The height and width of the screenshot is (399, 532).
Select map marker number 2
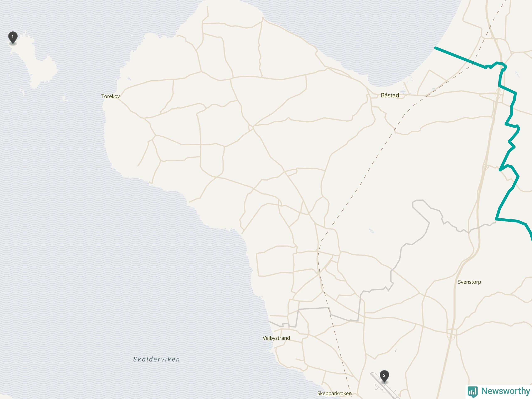[384, 376]
